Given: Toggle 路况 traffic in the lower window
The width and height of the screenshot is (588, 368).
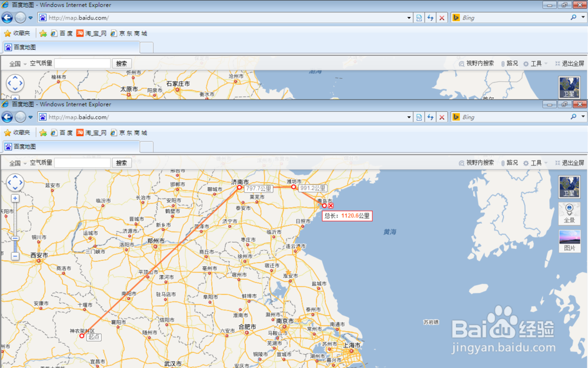Looking at the screenshot, I should 509,163.
